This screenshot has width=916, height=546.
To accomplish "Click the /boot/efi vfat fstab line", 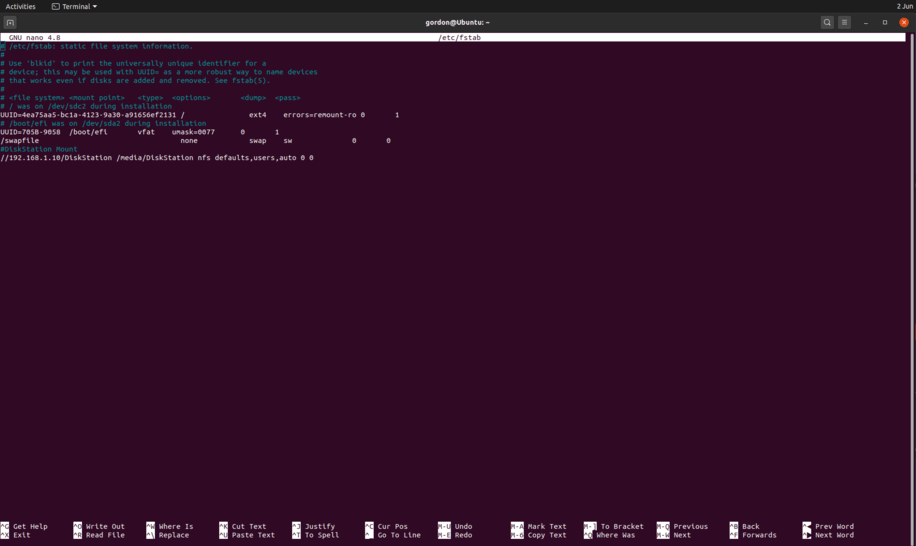I will (x=140, y=132).
